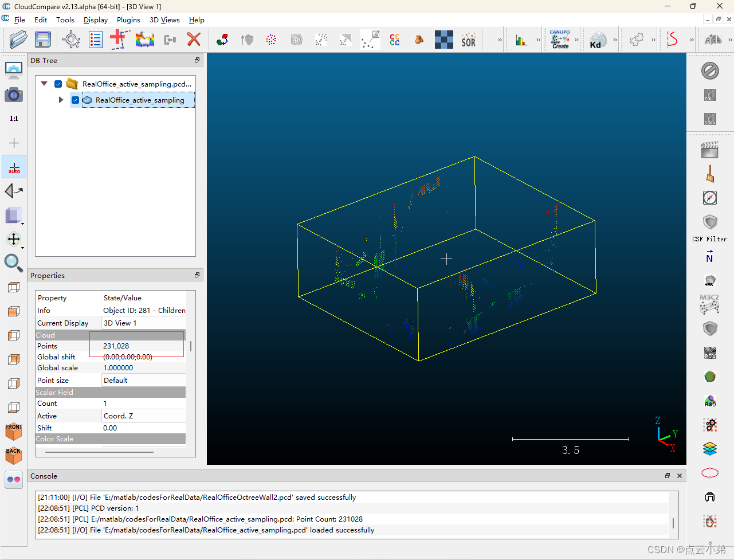This screenshot has width=734, height=560.
Task: Select the Points value 231,028
Action: tap(116, 346)
